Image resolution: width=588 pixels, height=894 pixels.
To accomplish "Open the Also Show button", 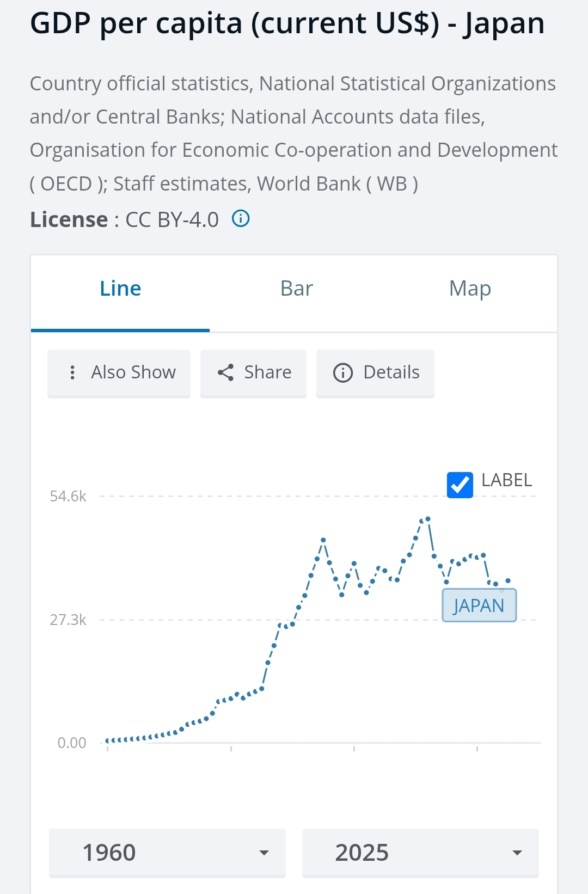I will [119, 373].
